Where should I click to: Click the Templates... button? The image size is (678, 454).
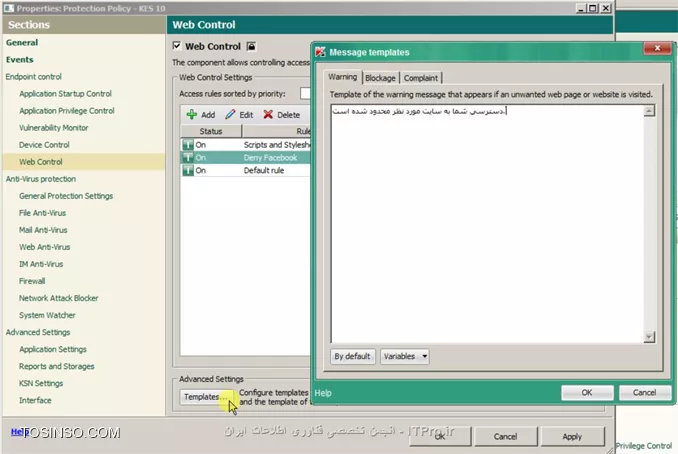click(x=205, y=397)
